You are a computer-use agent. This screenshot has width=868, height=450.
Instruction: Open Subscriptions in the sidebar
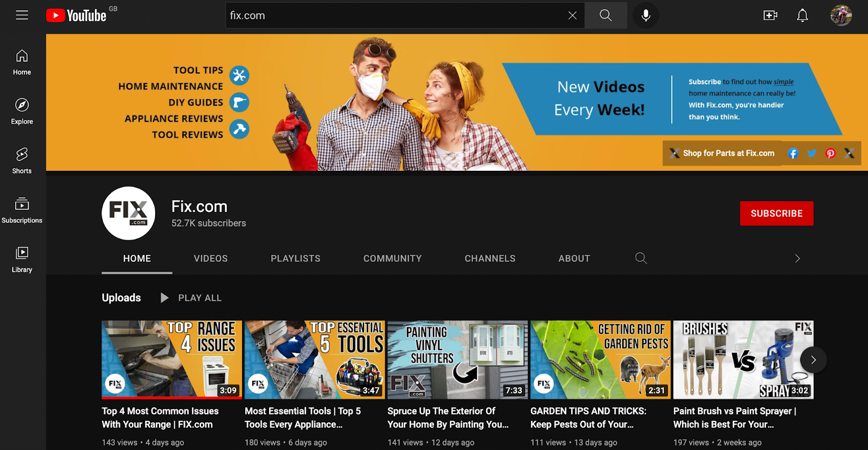tap(22, 210)
